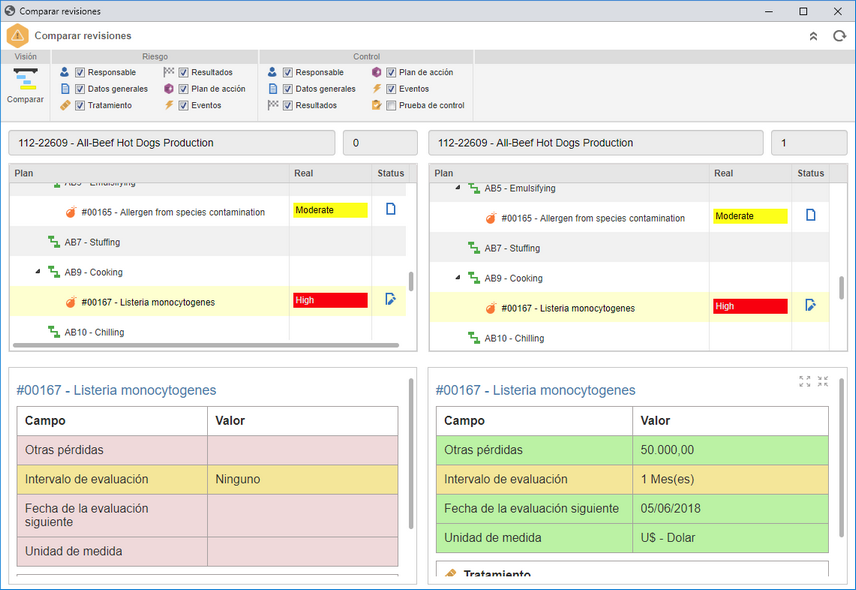This screenshot has height=590, width=856.
Task: Click status document icon for #00165 in left panel
Action: (x=390, y=209)
